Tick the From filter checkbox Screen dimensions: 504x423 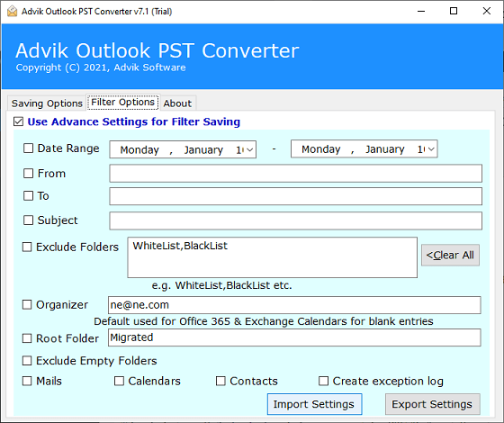(x=28, y=173)
